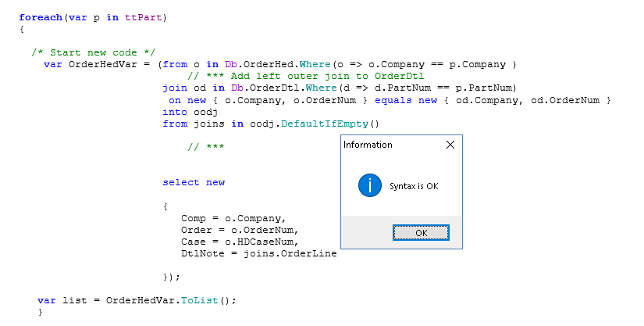This screenshot has width=644, height=326.
Task: Click 'p.Company' in the Where clause
Action: [x=478, y=65]
